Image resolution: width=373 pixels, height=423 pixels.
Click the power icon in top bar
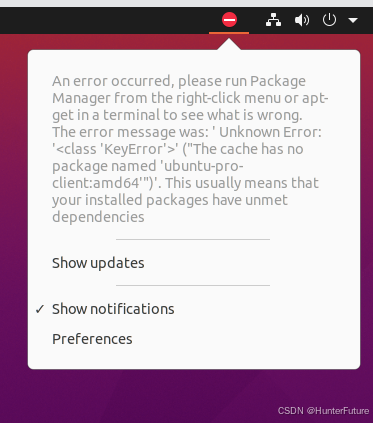329,20
